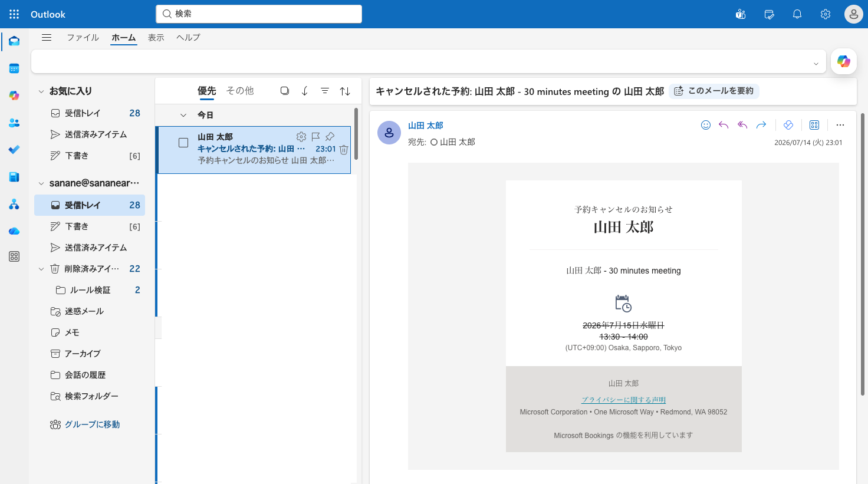This screenshot has width=868, height=484.
Task: Open the blue Word-like app rail icon
Action: pos(14,177)
